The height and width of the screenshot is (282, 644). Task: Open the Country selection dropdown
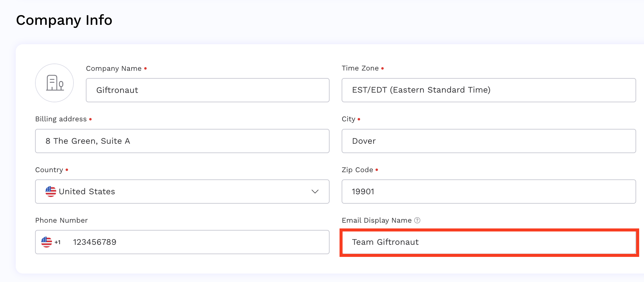pyautogui.click(x=182, y=191)
